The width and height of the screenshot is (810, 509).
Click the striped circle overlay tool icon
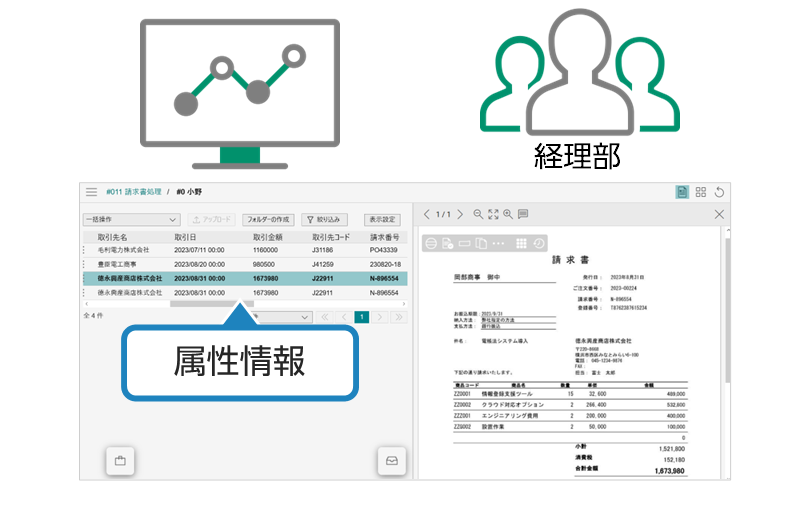[x=431, y=243]
